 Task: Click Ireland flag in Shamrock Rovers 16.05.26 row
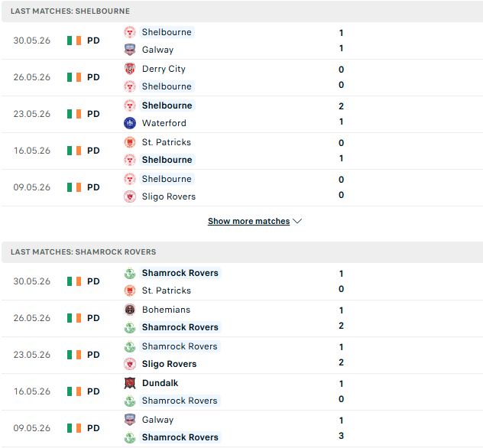[74, 391]
